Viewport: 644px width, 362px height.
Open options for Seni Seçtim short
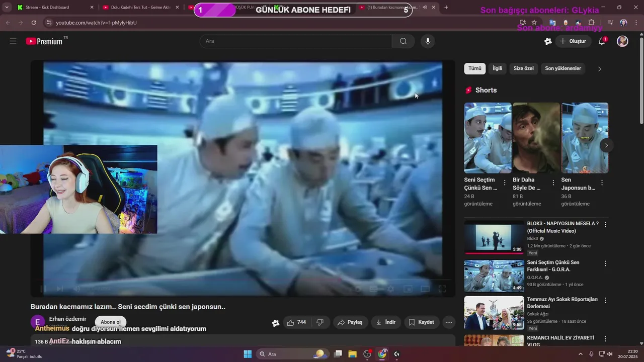pos(505,183)
